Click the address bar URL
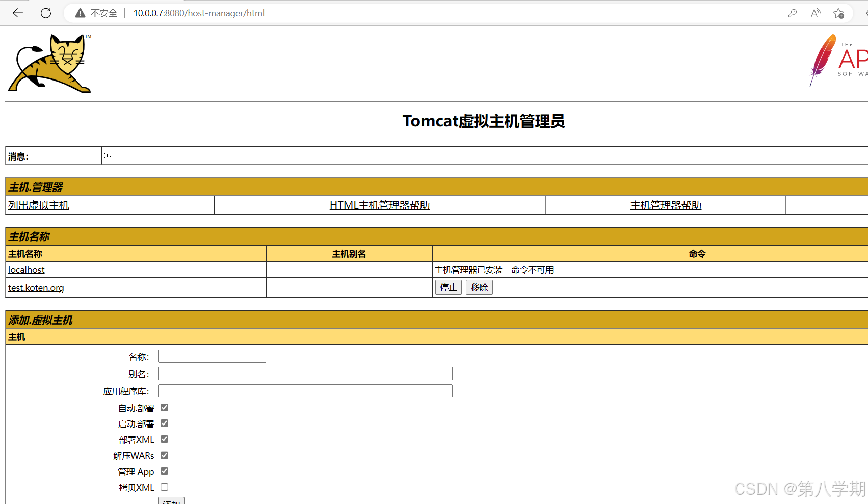This screenshot has height=504, width=868. tap(199, 13)
